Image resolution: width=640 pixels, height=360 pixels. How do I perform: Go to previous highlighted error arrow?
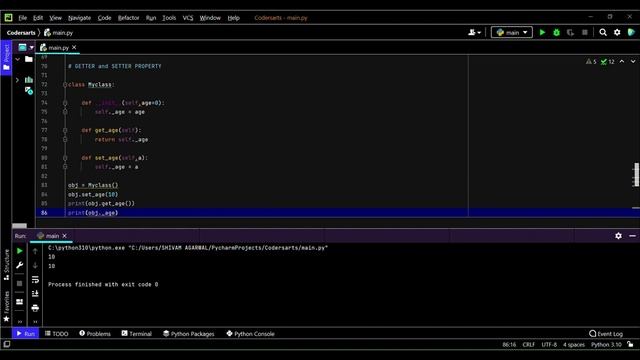coord(622,62)
